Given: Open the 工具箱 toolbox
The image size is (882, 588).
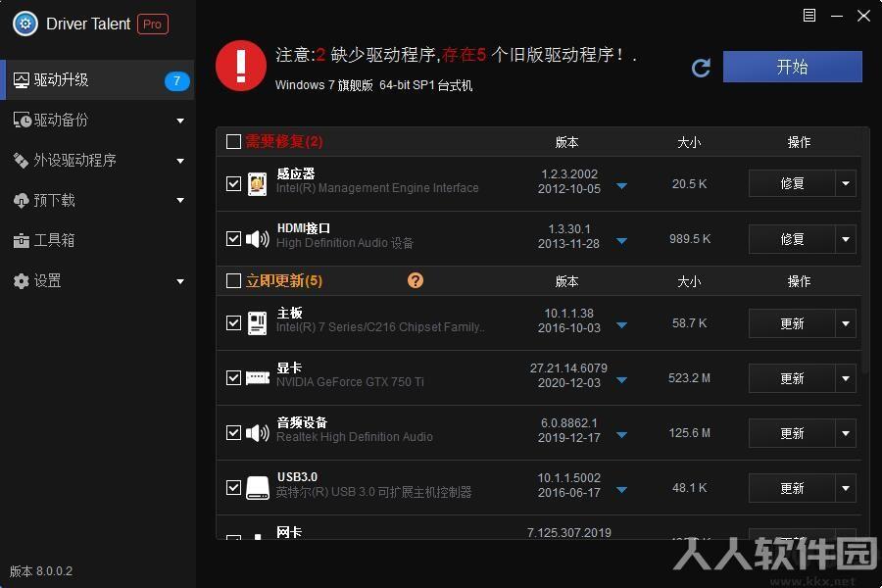Looking at the screenshot, I should tap(97, 240).
